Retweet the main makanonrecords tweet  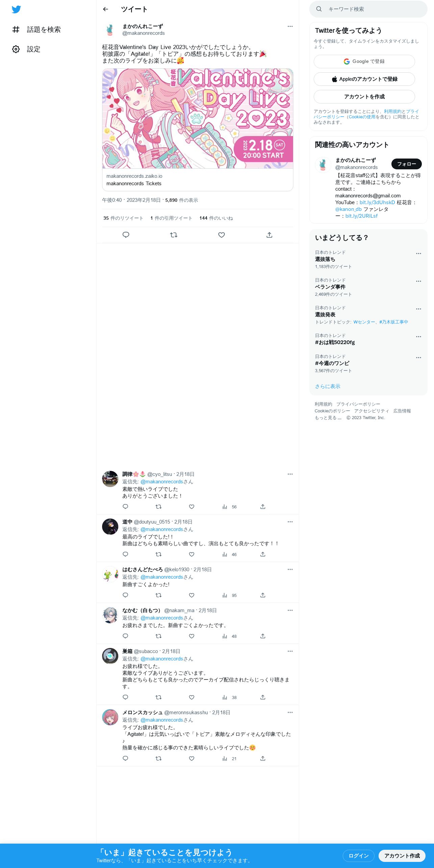tap(174, 235)
